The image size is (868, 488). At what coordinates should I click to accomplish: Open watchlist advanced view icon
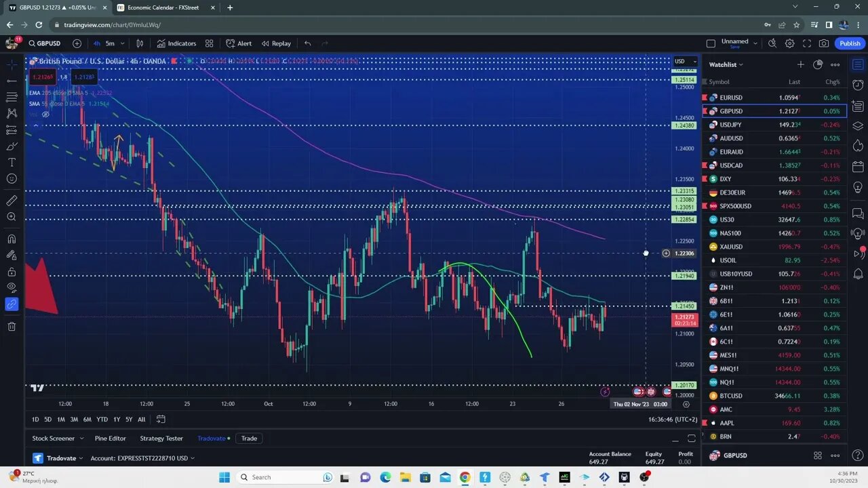[x=818, y=64]
